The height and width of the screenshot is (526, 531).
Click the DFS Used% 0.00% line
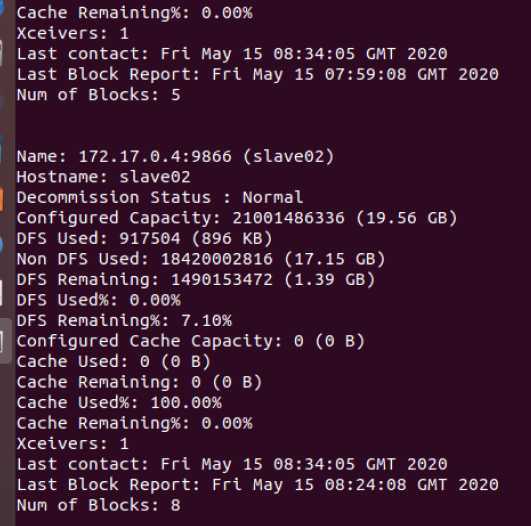99,300
